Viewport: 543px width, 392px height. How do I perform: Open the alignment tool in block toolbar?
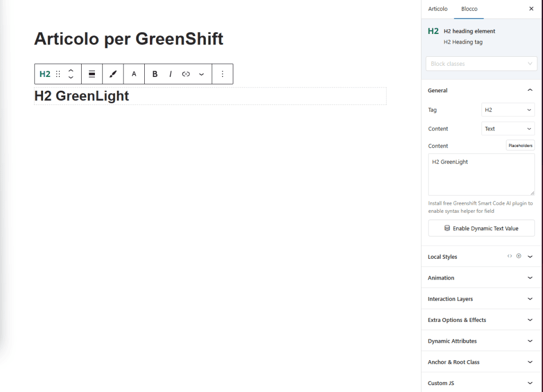[x=92, y=74]
